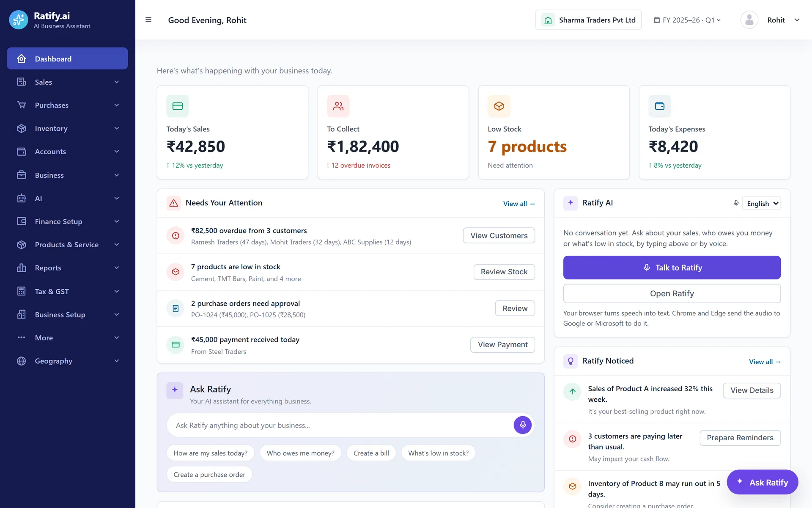812x508 pixels.
Task: Click the Talk to Ratify button
Action: [x=672, y=268]
